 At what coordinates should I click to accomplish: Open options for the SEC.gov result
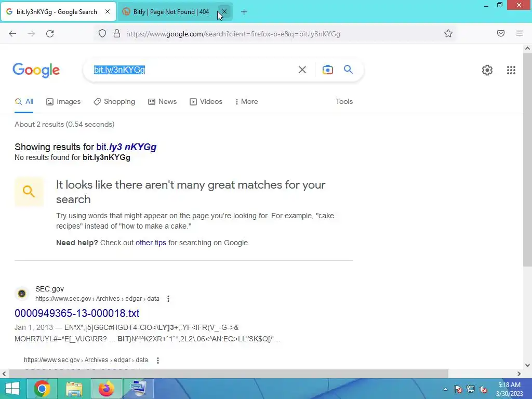(x=168, y=299)
